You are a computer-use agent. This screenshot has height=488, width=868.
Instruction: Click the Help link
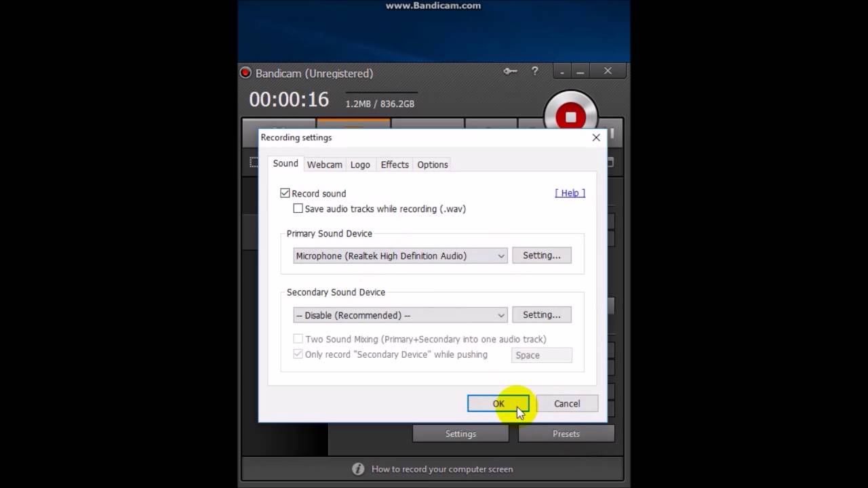570,193
